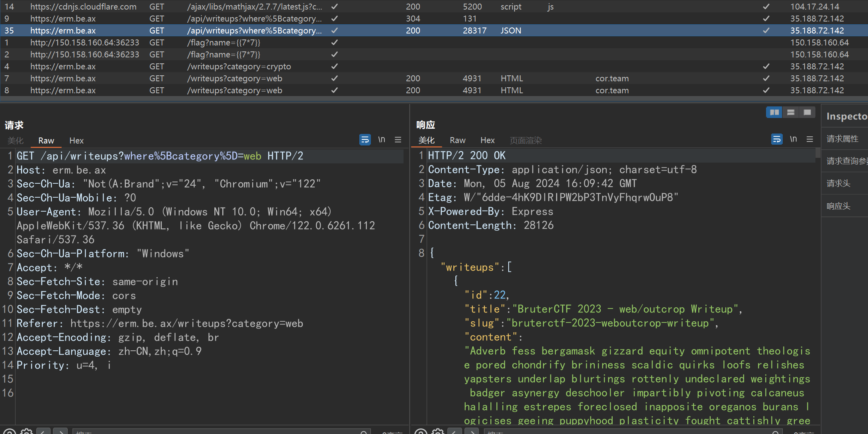Select row 8 /writeups?category=web
The image size is (868, 434).
pos(434,90)
